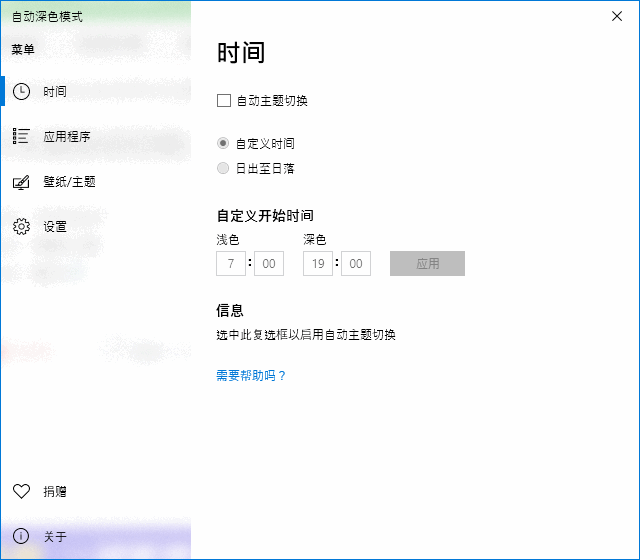Click the 自动深色模式 window title text

[x=47, y=17]
